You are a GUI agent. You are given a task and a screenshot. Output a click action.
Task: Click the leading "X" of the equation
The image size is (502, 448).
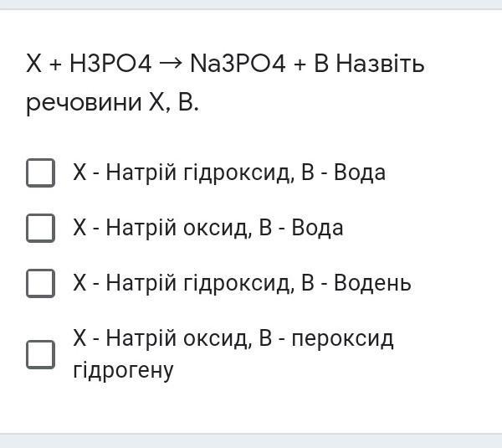[33, 64]
